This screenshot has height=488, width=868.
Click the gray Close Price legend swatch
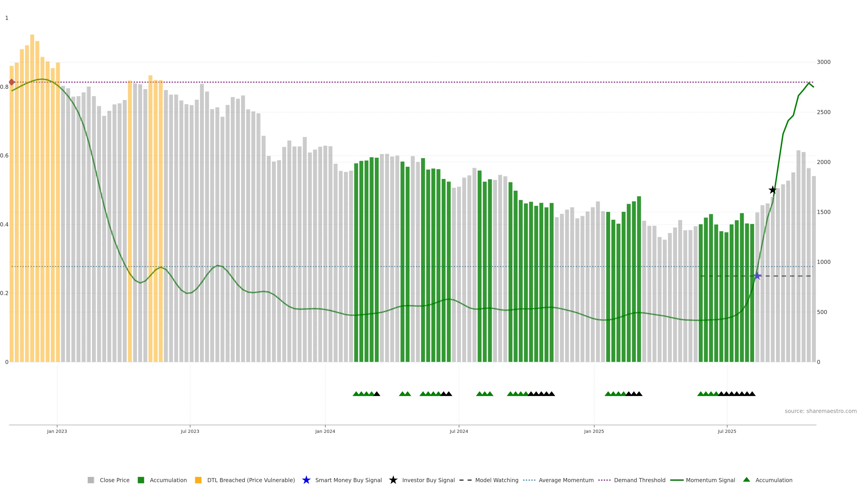[91, 480]
